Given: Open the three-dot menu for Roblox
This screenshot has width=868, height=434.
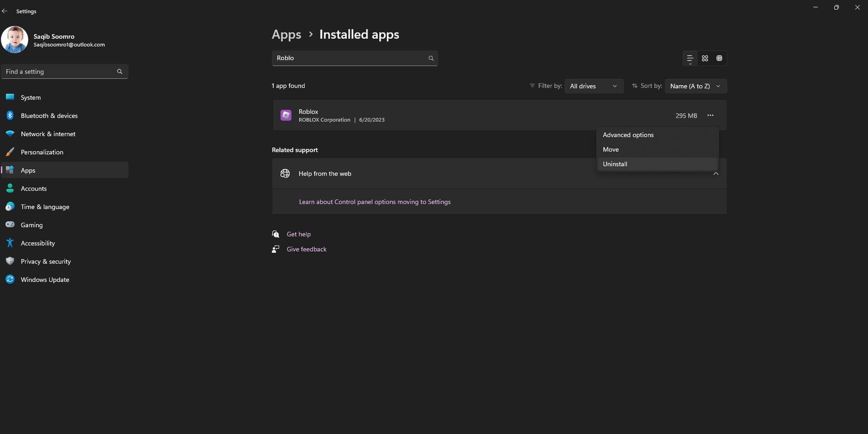Looking at the screenshot, I should (x=710, y=115).
